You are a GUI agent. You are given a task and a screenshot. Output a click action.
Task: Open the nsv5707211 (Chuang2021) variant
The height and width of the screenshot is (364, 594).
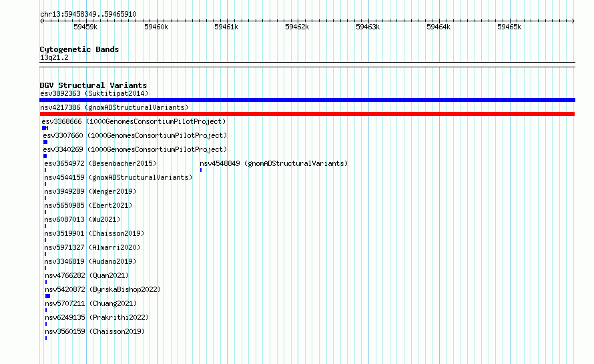click(91, 303)
